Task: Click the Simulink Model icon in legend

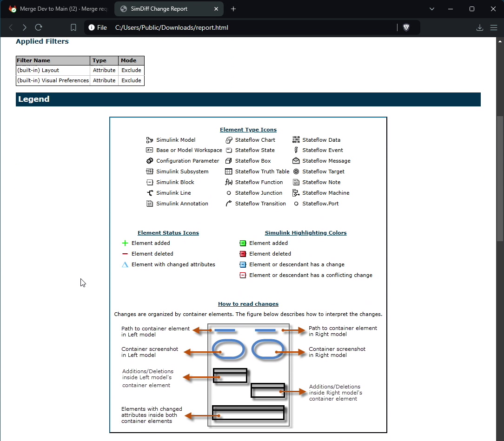Action: click(149, 140)
